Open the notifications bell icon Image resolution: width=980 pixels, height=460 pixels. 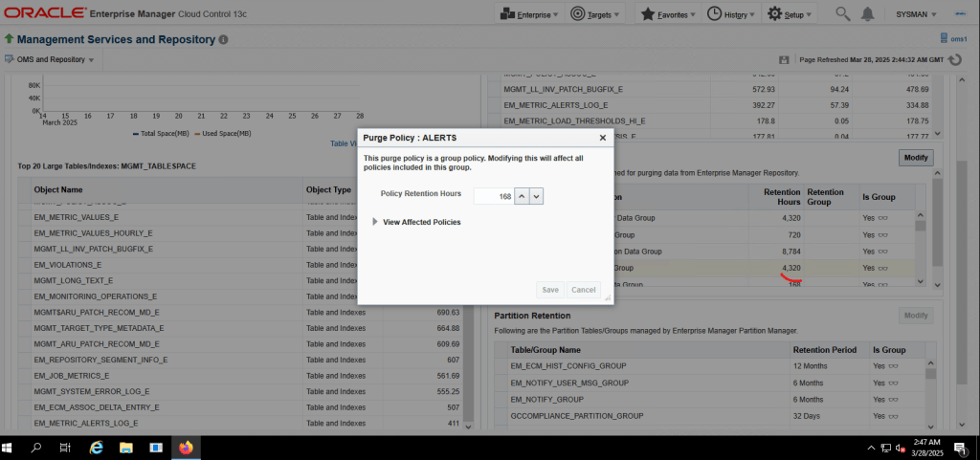[867, 14]
